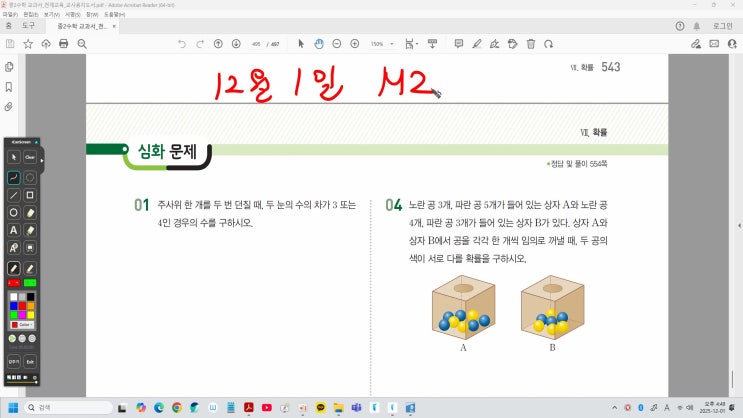Screen dimensions: 743x418
Task: Open the 편집 menu
Action: click(30, 14)
